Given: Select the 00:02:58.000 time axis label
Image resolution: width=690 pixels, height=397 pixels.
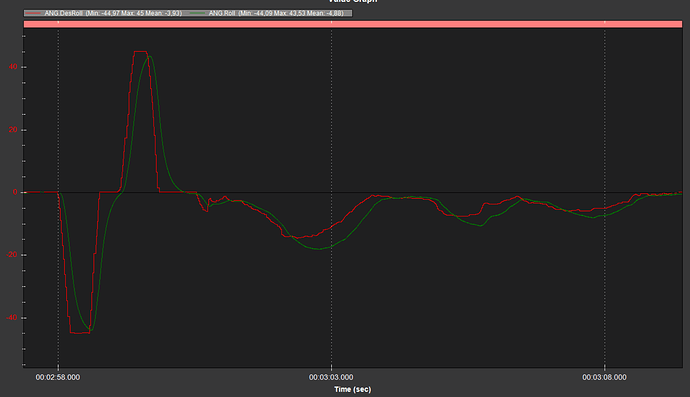Looking at the screenshot, I should (58, 377).
